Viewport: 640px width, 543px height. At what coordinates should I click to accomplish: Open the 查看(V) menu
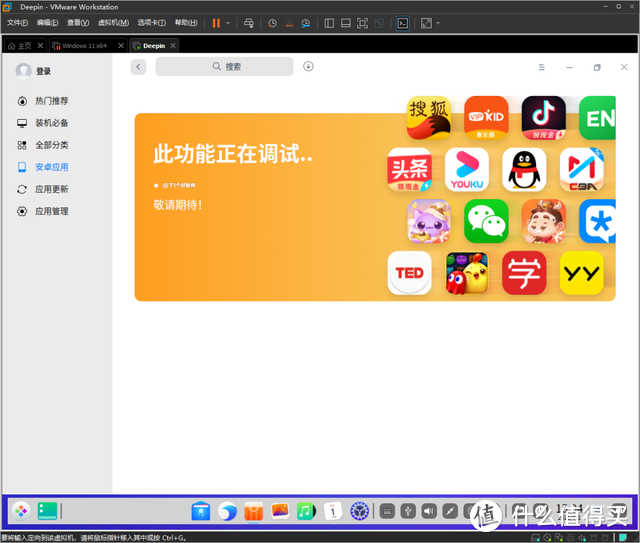pyautogui.click(x=78, y=23)
